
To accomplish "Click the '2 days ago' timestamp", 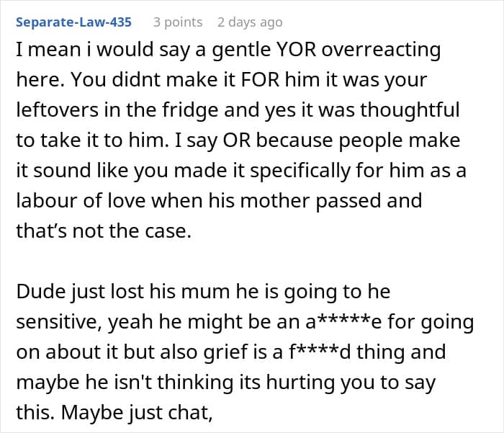I will tap(250, 22).
